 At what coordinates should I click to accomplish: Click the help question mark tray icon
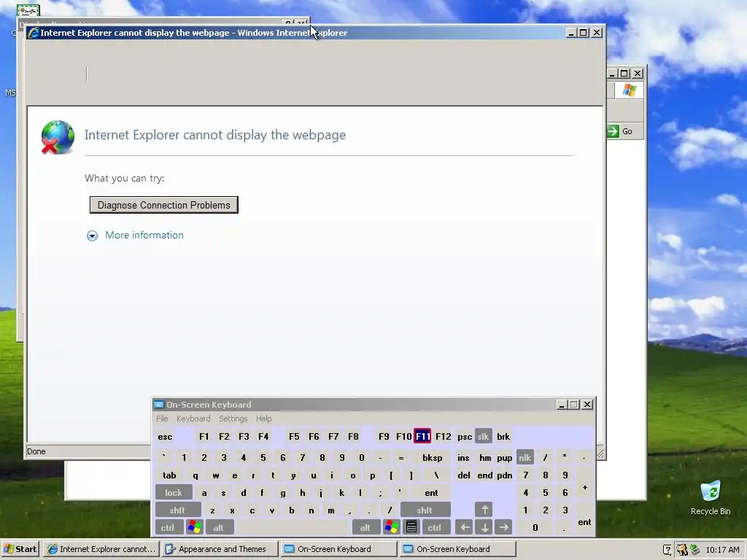667,550
